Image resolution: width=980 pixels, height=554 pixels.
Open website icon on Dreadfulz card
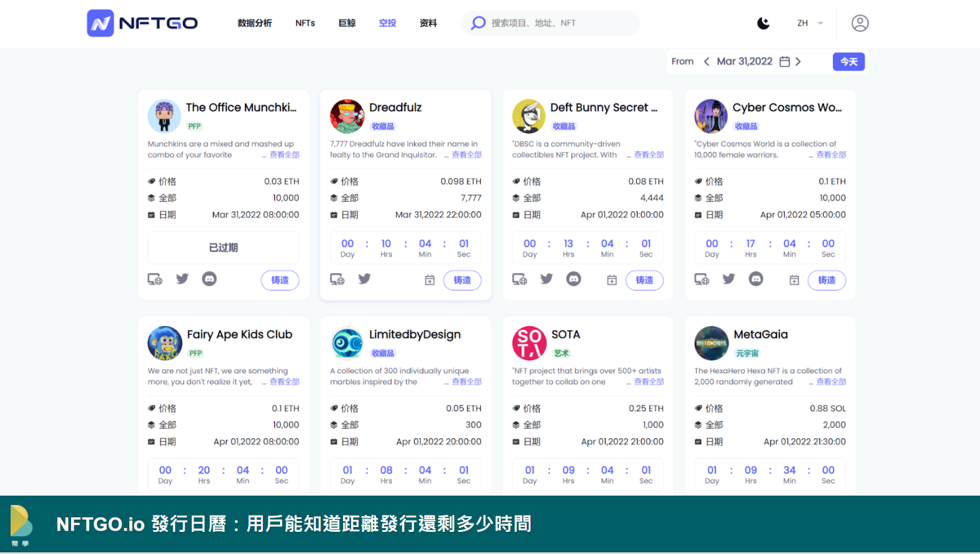pos(337,279)
